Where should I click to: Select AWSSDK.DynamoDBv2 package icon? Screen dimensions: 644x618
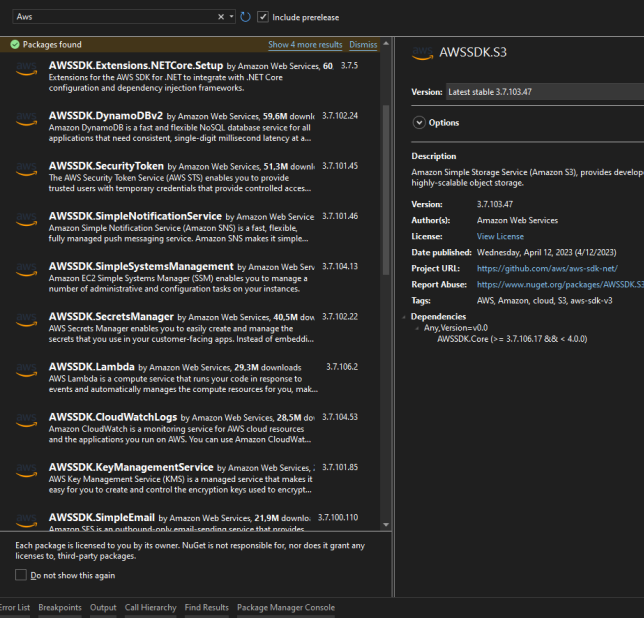[26, 119]
